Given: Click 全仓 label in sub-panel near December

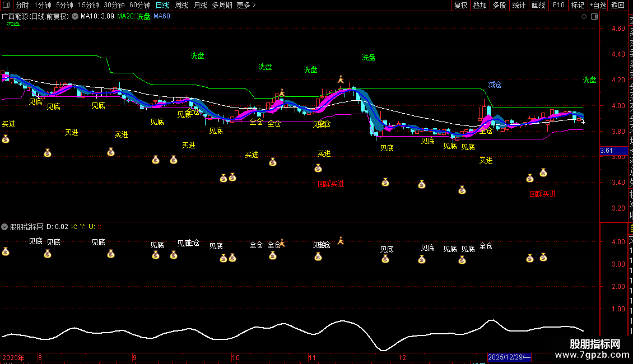Looking at the screenshot, I should 486,246.
